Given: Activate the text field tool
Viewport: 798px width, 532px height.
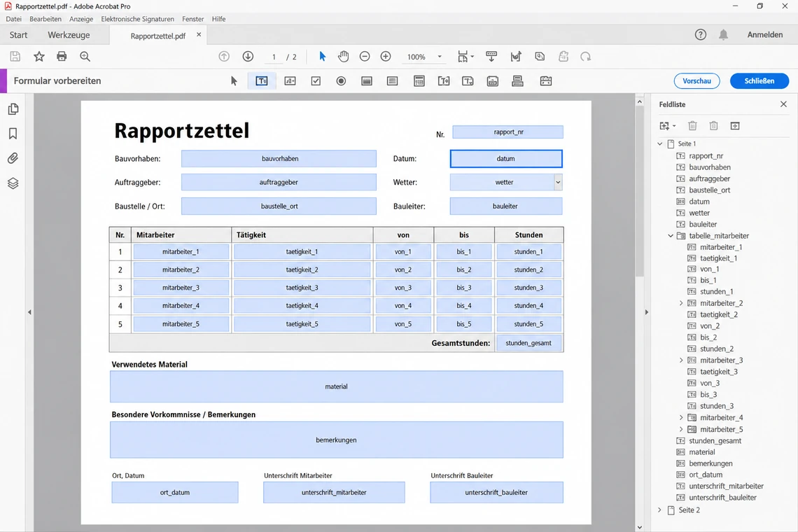Looking at the screenshot, I should [262, 81].
